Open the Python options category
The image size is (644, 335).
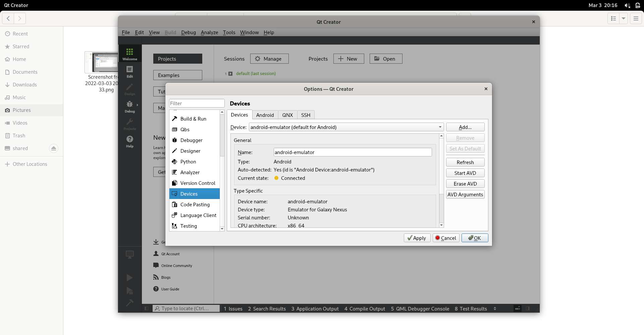[x=195, y=161]
